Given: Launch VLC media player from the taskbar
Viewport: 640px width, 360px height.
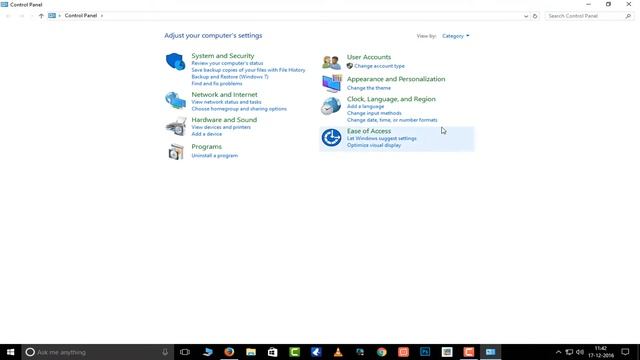Looking at the screenshot, I should coord(338,352).
